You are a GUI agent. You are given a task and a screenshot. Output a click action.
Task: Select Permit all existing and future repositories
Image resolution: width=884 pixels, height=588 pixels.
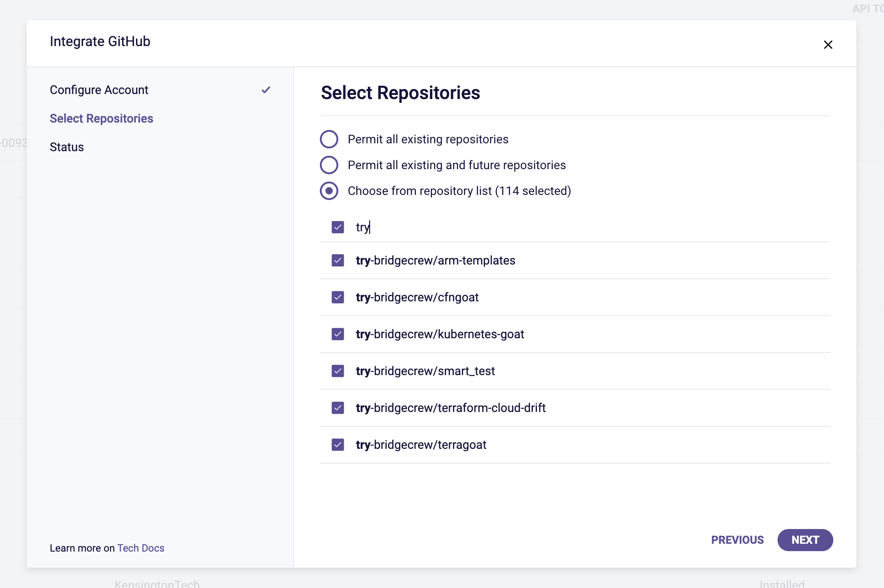tap(329, 165)
